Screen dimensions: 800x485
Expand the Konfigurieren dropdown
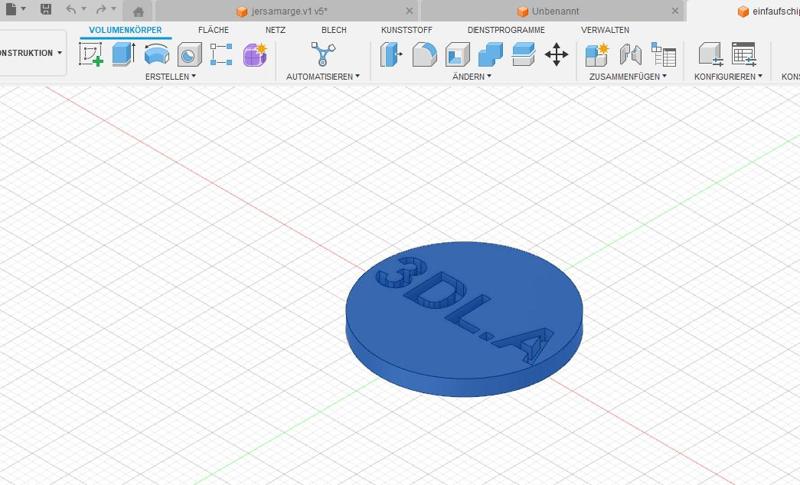click(728, 76)
